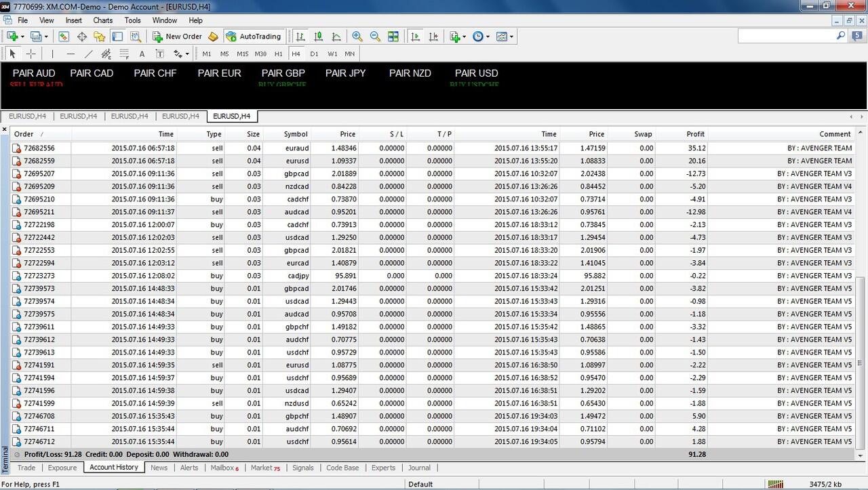Toggle the Terminal panel icon
This screenshot has width=868, height=490.
tap(117, 37)
